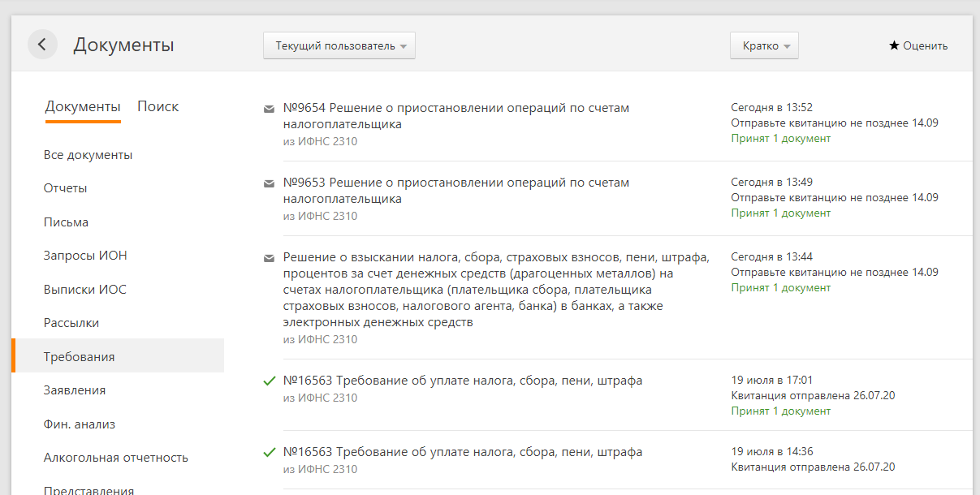Open the Текущий пользователь dropdown
980x495 pixels.
pos(339,45)
